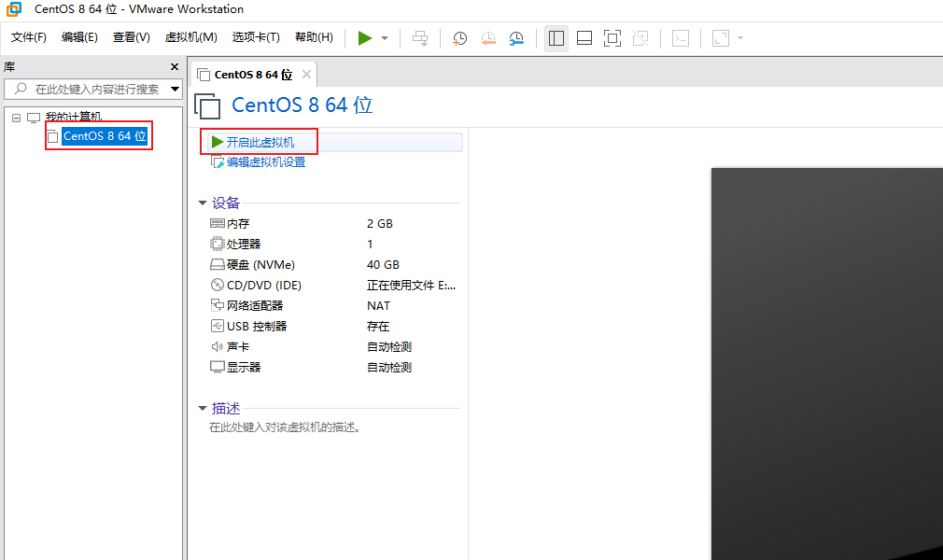The image size is (943, 560).
Task: Click the green power on toolbar icon
Action: coord(366,38)
